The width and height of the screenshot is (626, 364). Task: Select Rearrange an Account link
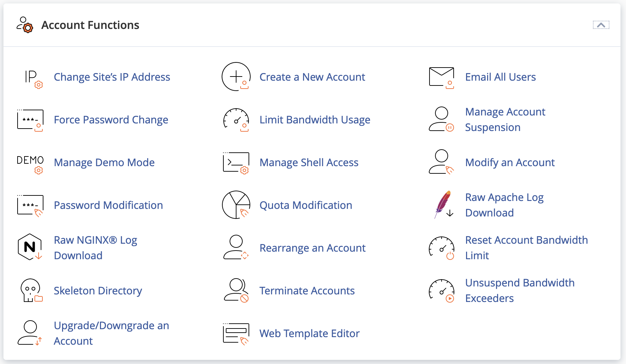(x=312, y=248)
